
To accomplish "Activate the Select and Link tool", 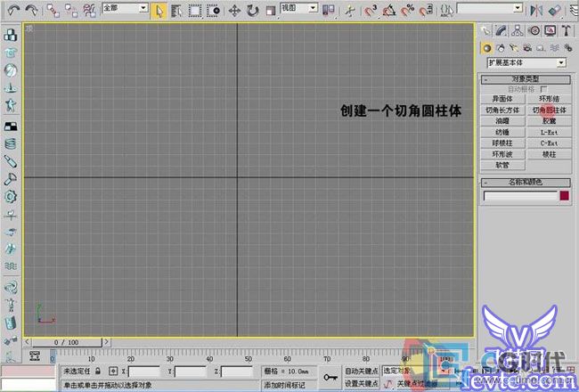I will (x=53, y=11).
